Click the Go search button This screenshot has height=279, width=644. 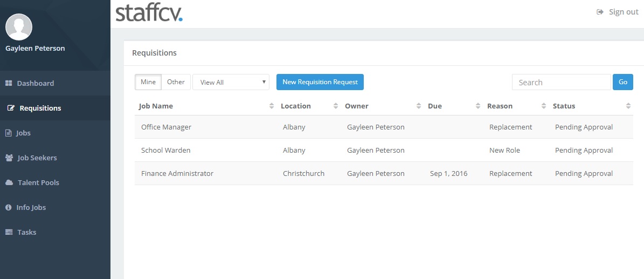622,82
